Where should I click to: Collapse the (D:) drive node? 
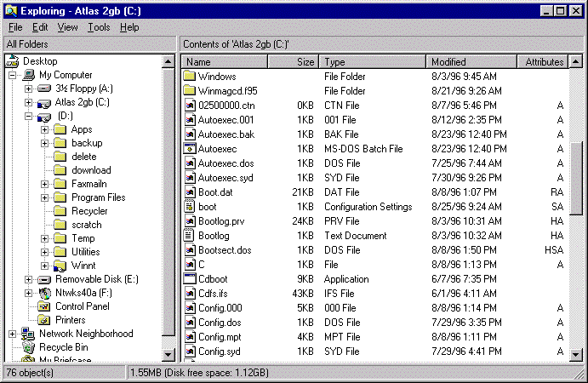tap(28, 117)
